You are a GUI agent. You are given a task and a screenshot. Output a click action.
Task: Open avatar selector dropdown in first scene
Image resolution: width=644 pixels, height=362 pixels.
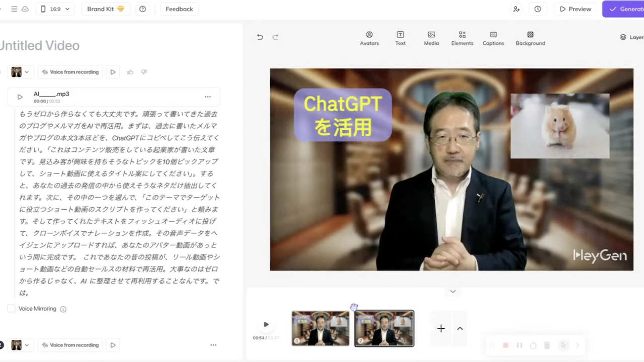[20, 72]
